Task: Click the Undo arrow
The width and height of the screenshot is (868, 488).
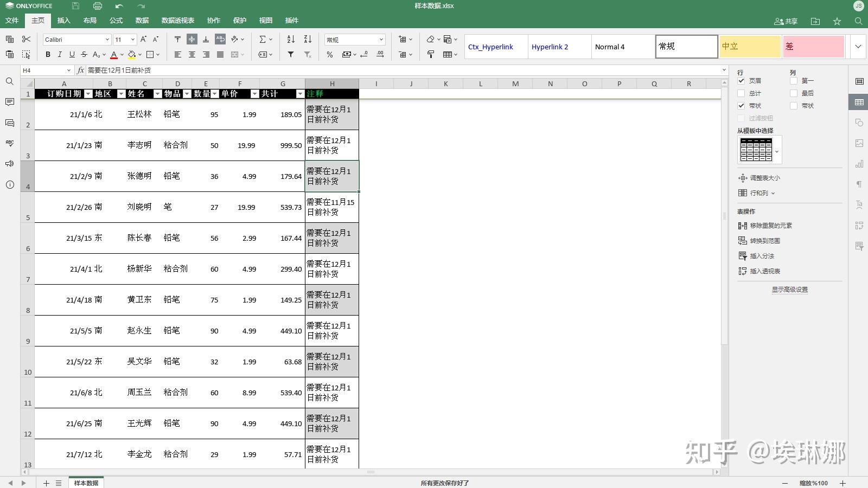Action: tap(119, 6)
